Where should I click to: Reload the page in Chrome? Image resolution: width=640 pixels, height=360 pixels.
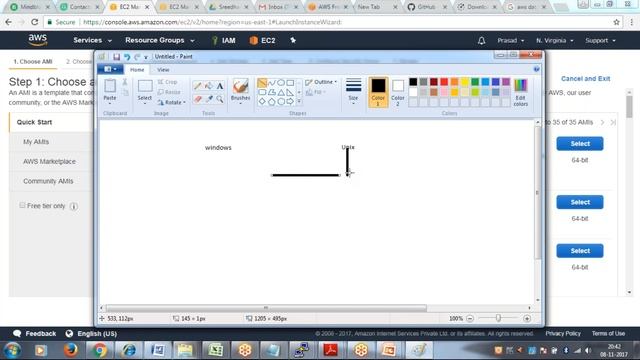point(35,22)
